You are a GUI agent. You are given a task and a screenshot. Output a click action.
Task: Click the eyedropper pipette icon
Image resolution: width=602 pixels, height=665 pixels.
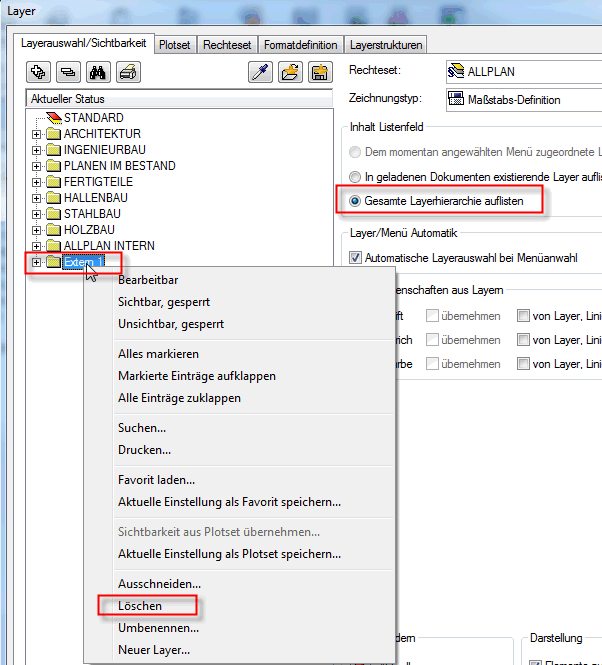pyautogui.click(x=261, y=72)
